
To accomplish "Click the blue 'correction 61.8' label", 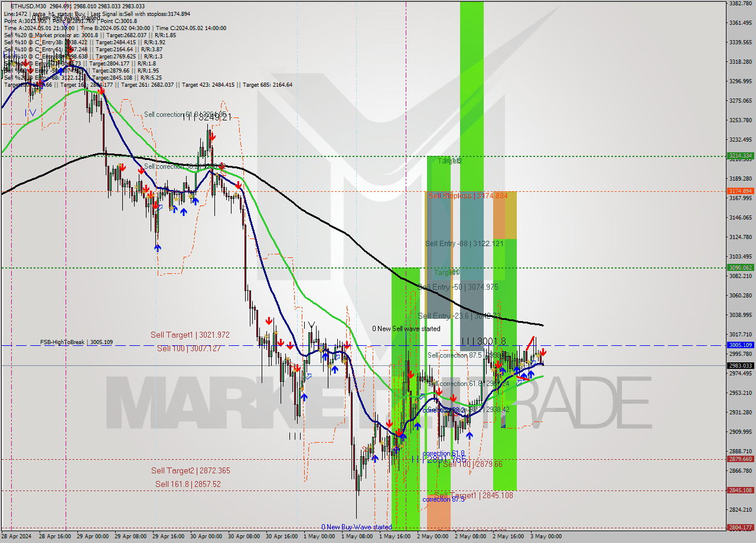I will pyautogui.click(x=443, y=454).
